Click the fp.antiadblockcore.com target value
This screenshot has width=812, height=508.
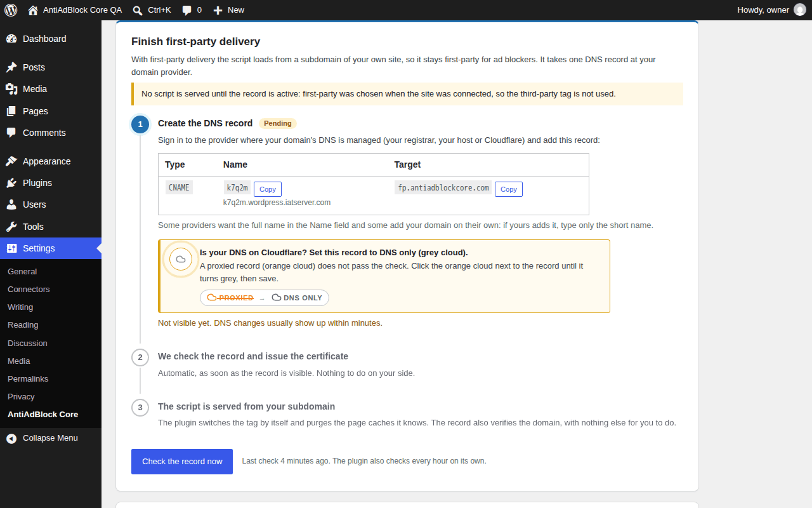(443, 188)
